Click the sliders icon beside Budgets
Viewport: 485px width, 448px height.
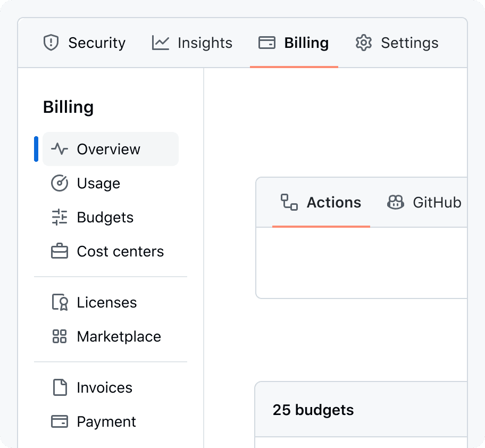tap(60, 217)
